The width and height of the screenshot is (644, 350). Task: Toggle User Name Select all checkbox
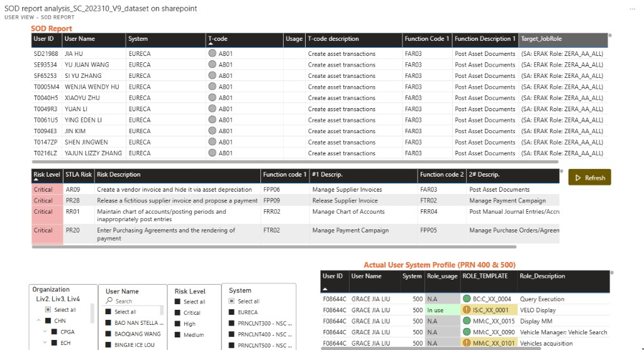click(108, 312)
